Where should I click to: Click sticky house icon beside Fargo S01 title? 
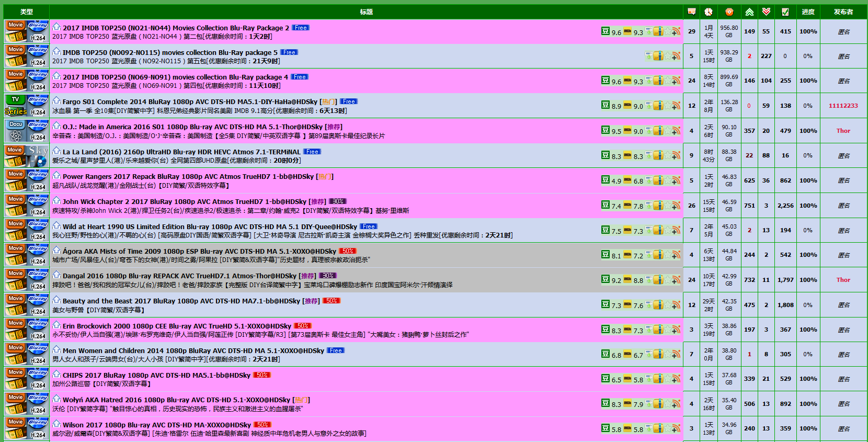coord(56,100)
